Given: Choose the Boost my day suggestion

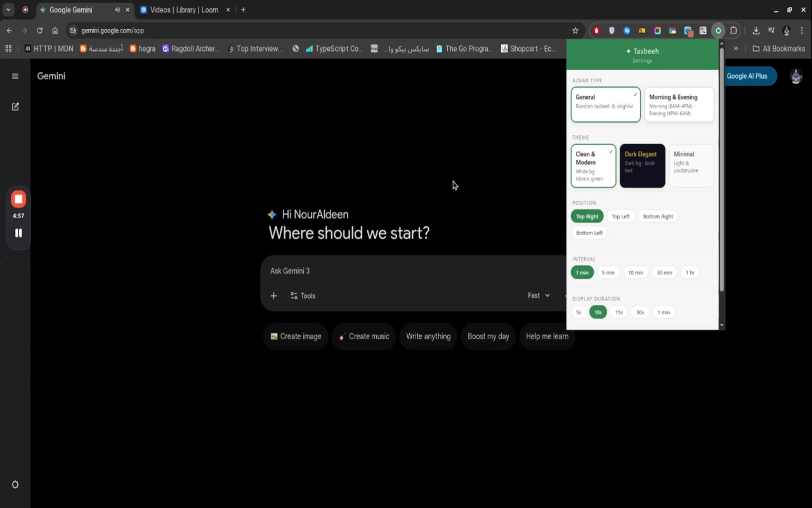Looking at the screenshot, I should coord(488,337).
